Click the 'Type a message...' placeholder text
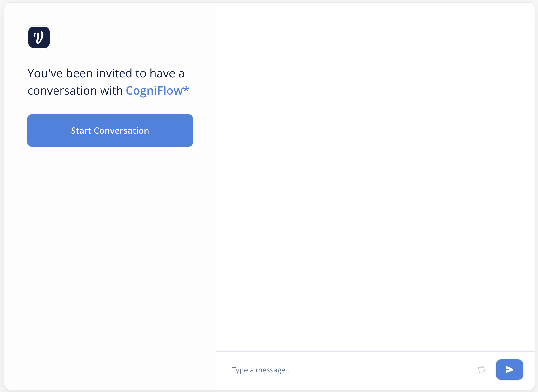Viewport: 538px width, 392px height. (x=261, y=370)
